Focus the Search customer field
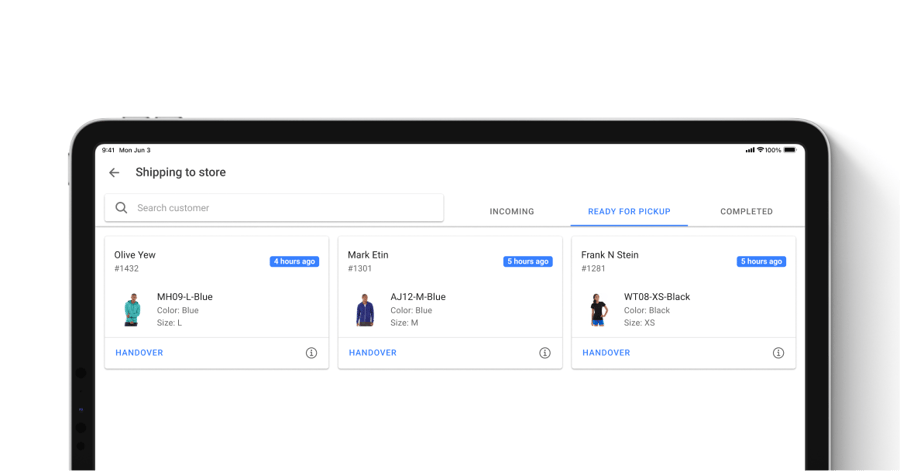This screenshot has width=900, height=471. [x=285, y=208]
